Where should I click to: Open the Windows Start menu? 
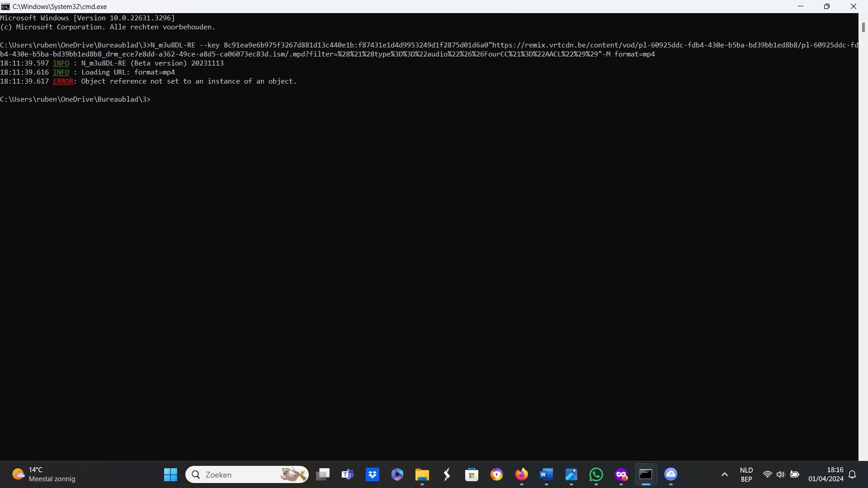click(x=170, y=474)
